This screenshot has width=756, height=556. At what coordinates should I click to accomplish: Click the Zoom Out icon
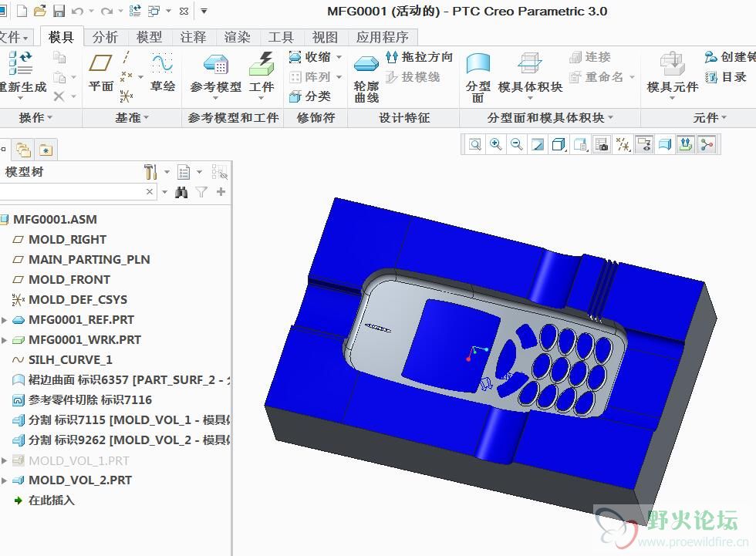[516, 144]
